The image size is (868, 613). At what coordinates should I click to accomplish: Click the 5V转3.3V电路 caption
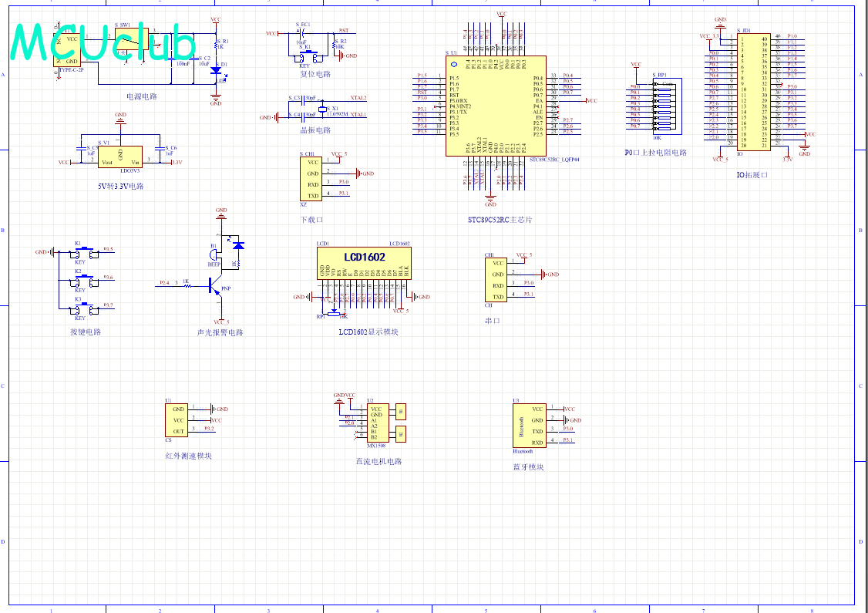pos(121,186)
